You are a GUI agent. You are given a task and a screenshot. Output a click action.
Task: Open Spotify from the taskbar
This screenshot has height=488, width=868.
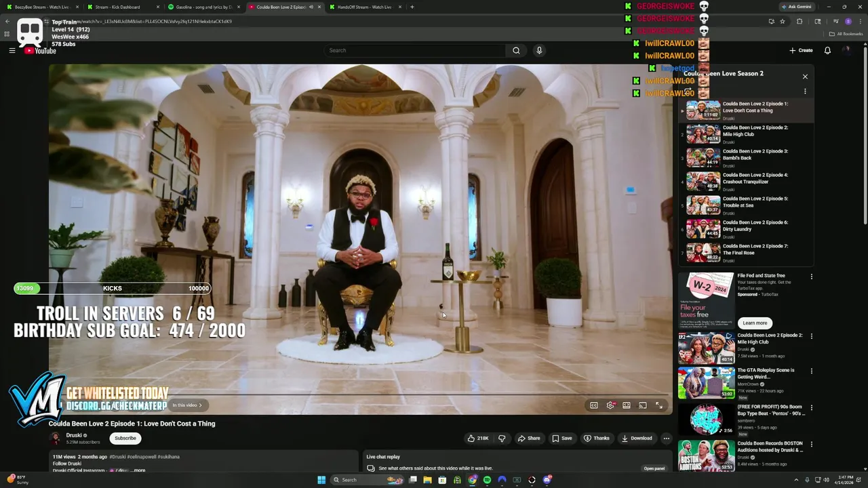tap(487, 480)
